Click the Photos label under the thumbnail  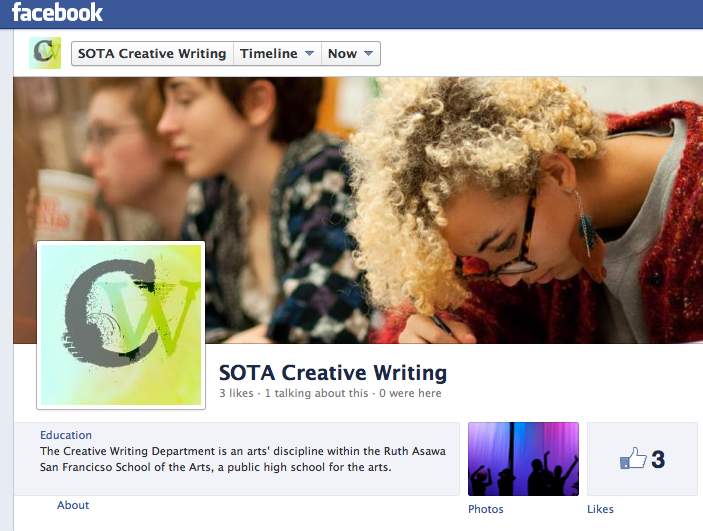486,509
